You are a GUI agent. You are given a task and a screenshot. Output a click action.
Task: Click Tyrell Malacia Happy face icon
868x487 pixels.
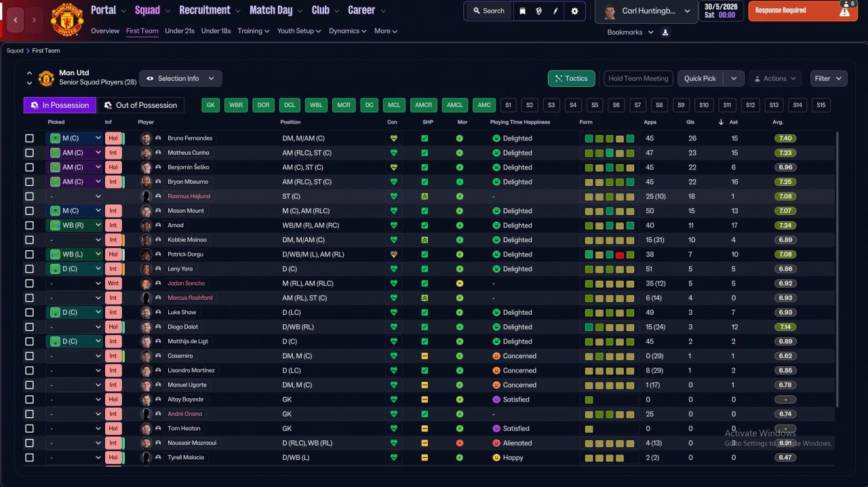pyautogui.click(x=496, y=458)
